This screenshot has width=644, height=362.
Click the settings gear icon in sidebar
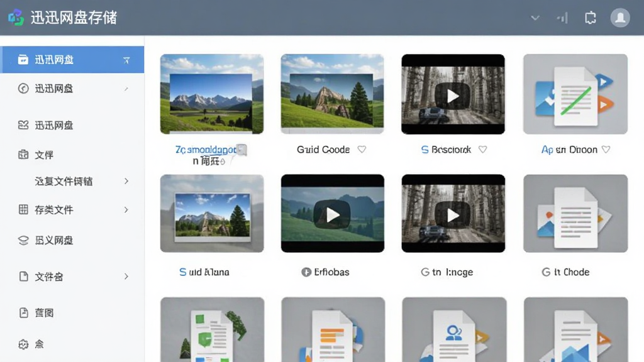click(23, 344)
